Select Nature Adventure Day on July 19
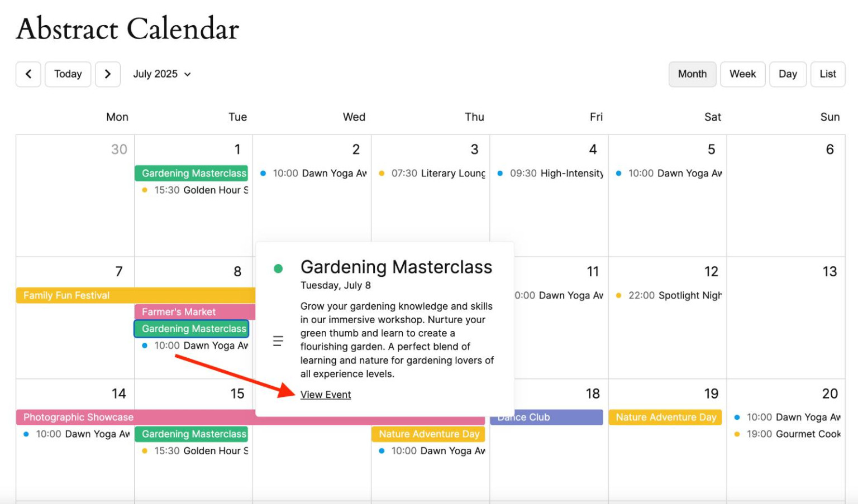 665,417
